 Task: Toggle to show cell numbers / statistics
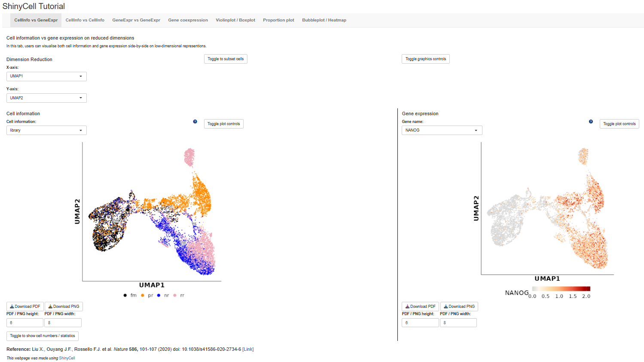(x=42, y=336)
